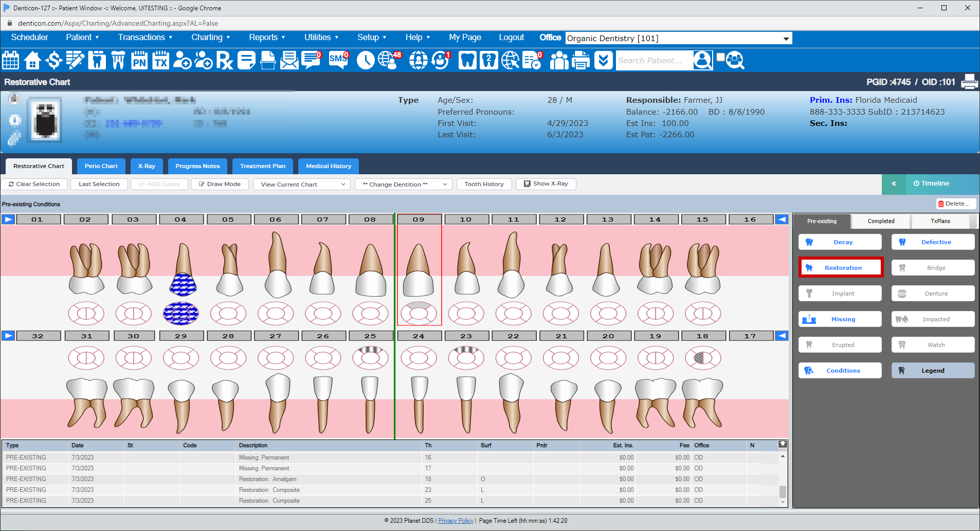Toggle the Decay pre-existing condition
Viewport: 980px width, 531px height.
tap(840, 242)
